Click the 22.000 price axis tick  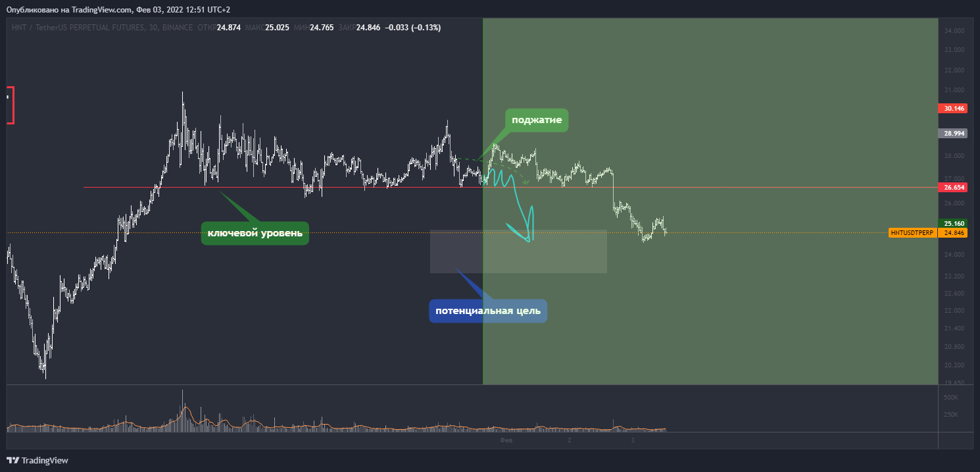click(x=954, y=311)
